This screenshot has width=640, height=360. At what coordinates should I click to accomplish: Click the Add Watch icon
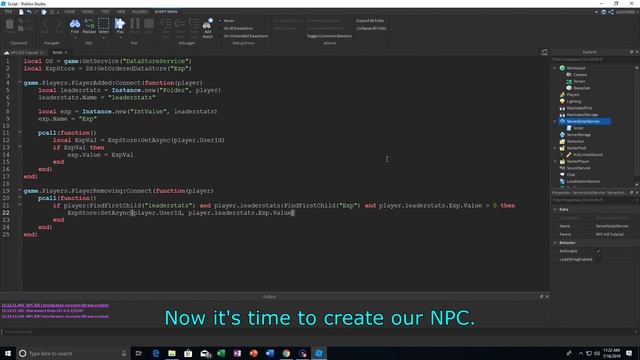pos(207,28)
